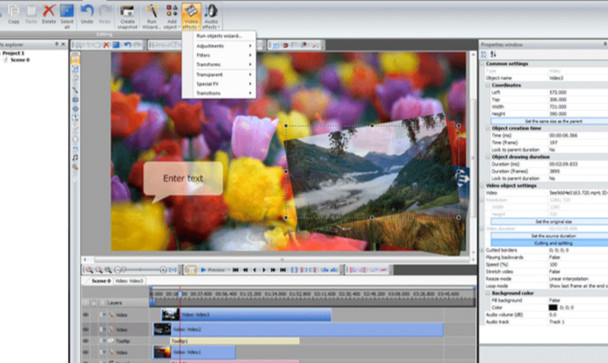
Task: Expand the blue arrow on the Tooltip layer row
Action: pyautogui.click(x=104, y=341)
